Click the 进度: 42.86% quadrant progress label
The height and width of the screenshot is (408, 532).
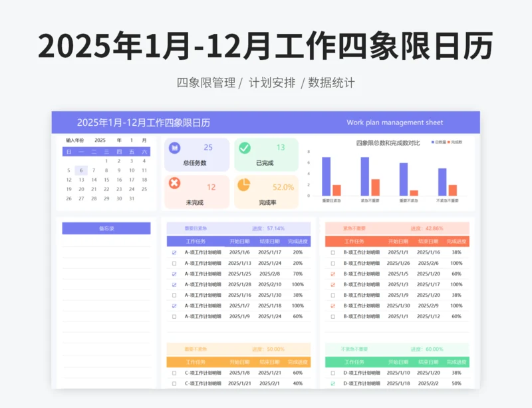pyautogui.click(x=427, y=228)
